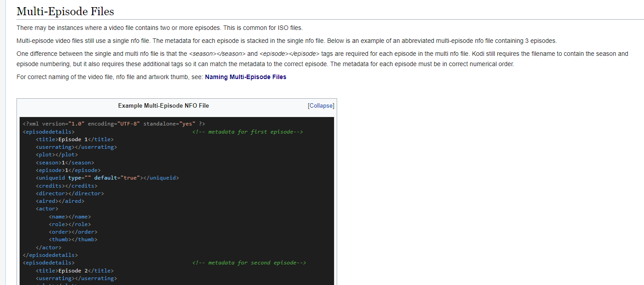The image size is (644, 285).
Task: Click the userrating line under Episode 2
Action: pyautogui.click(x=76, y=278)
